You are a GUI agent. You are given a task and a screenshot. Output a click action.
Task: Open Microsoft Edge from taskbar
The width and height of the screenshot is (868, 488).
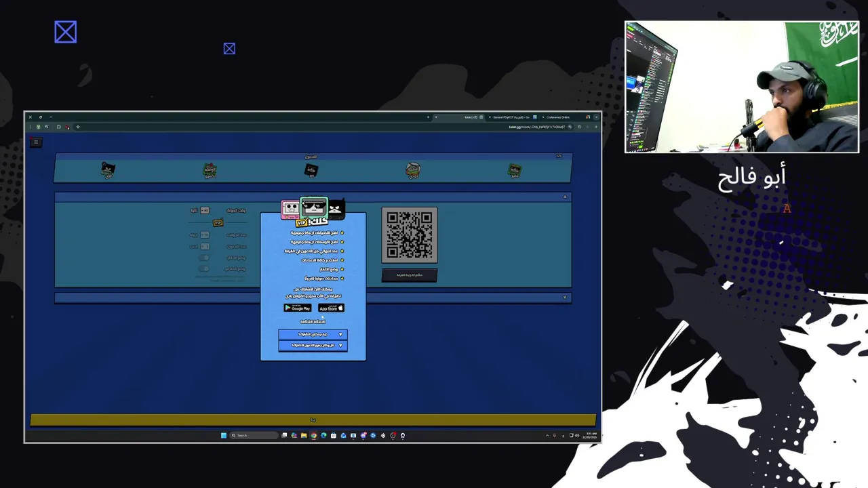(323, 435)
